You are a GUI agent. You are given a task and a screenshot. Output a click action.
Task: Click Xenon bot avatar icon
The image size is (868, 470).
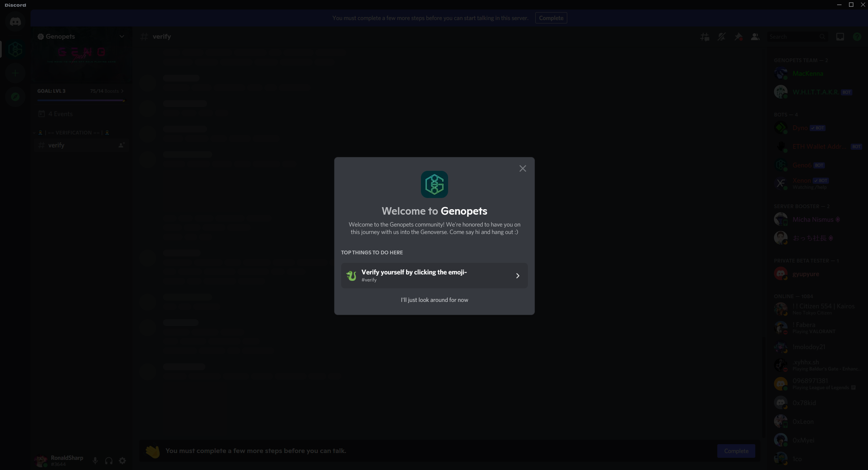(x=780, y=184)
